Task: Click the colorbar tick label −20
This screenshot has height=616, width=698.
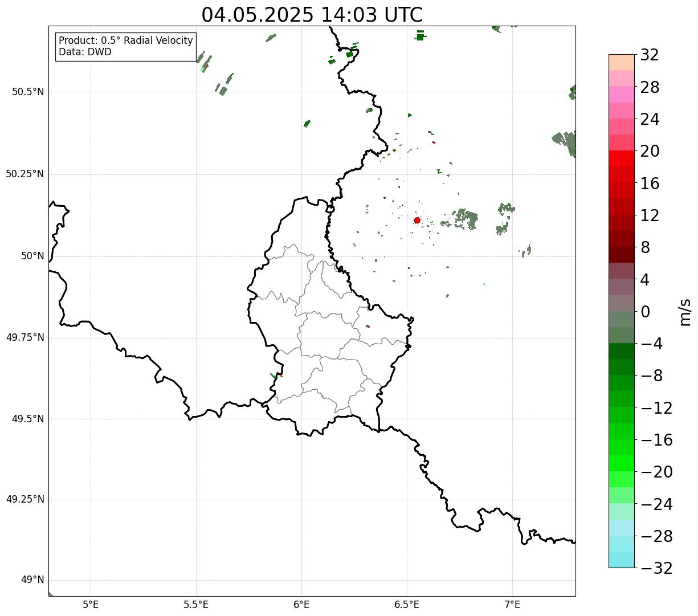Action: pos(656,472)
